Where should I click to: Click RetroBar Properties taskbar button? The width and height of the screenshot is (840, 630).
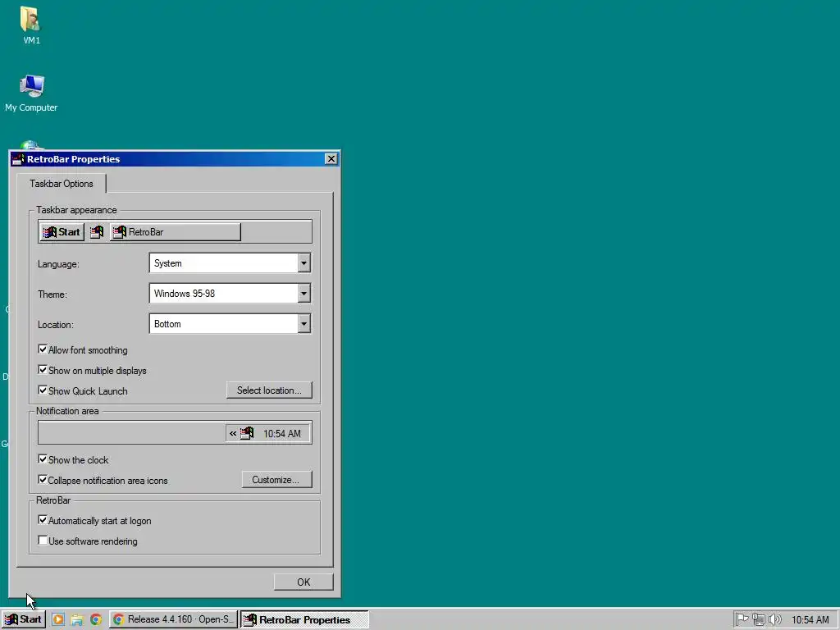[304, 619]
